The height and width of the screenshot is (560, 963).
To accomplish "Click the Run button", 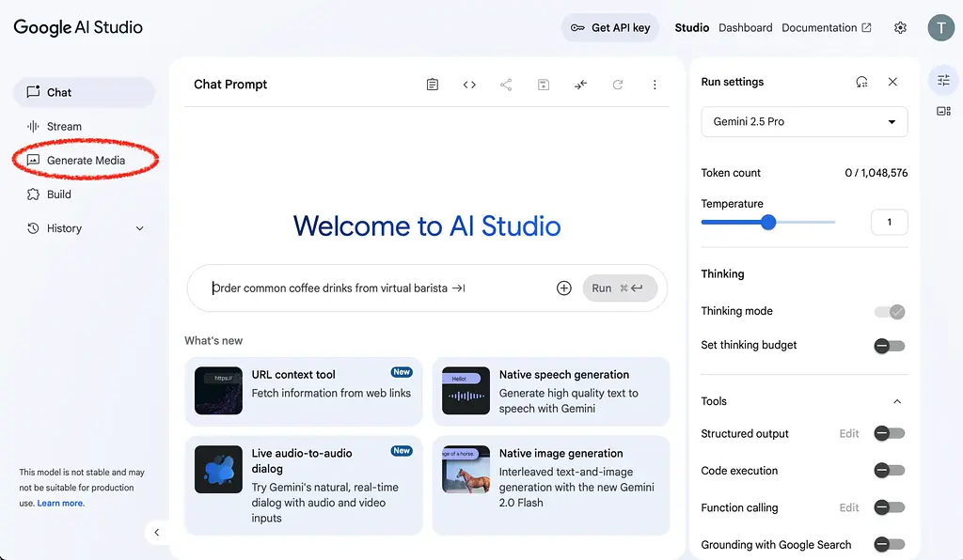I will [x=601, y=288].
